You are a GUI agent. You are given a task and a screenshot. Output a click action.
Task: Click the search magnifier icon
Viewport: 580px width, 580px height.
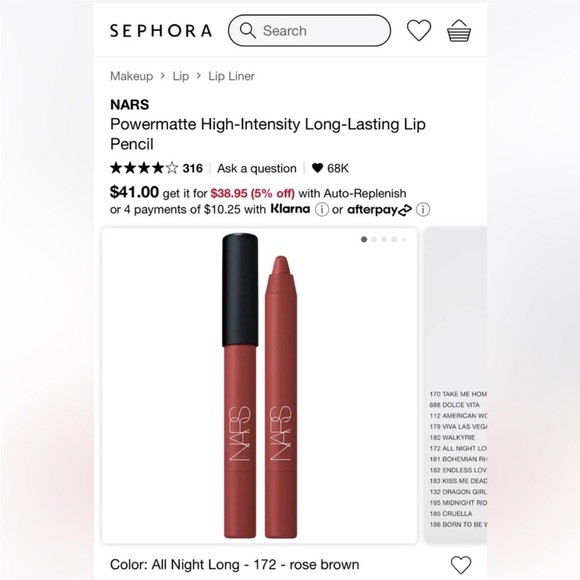point(247,30)
